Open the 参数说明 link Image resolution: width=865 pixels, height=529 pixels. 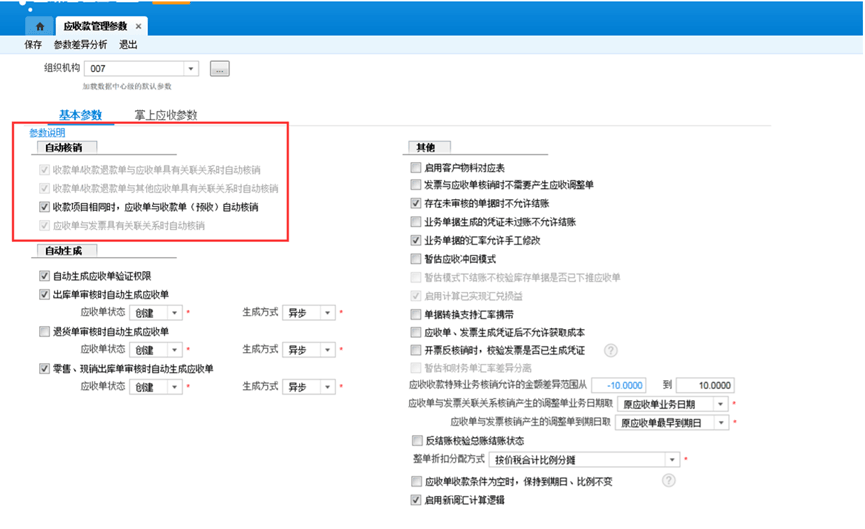pyautogui.click(x=47, y=132)
